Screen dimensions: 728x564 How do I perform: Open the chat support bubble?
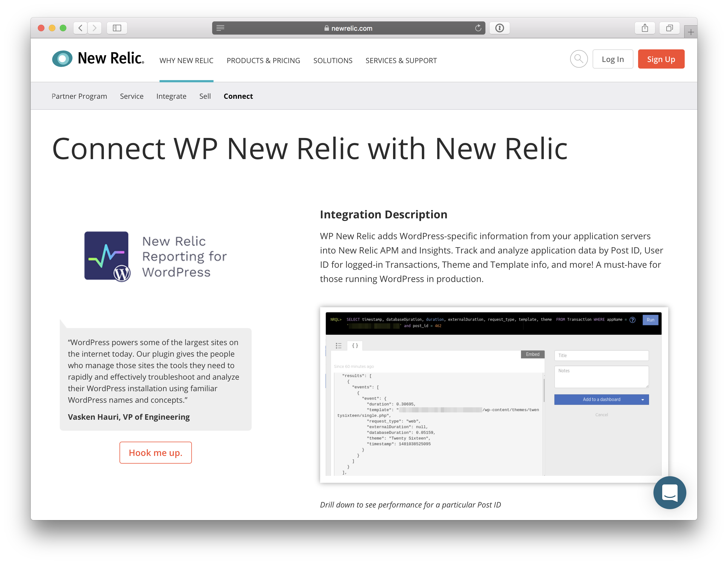tap(669, 492)
